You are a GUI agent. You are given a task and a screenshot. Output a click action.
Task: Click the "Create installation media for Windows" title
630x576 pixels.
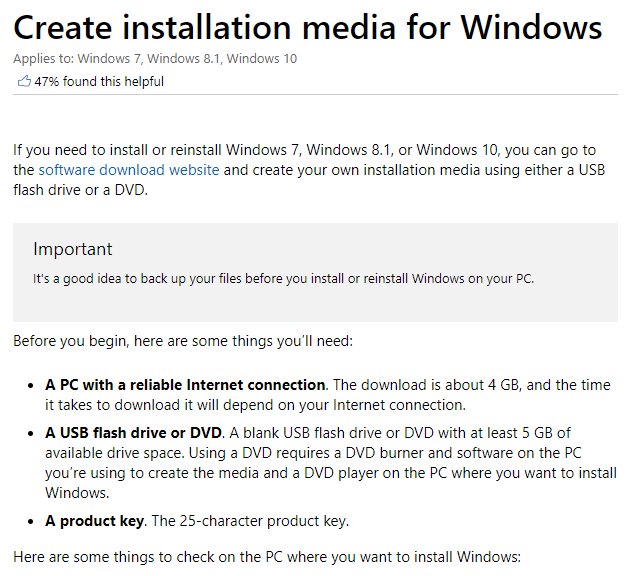coord(308,26)
